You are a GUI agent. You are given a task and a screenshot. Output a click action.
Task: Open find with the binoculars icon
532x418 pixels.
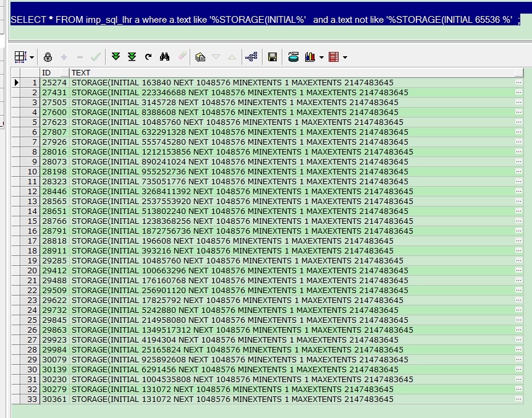coord(165,57)
